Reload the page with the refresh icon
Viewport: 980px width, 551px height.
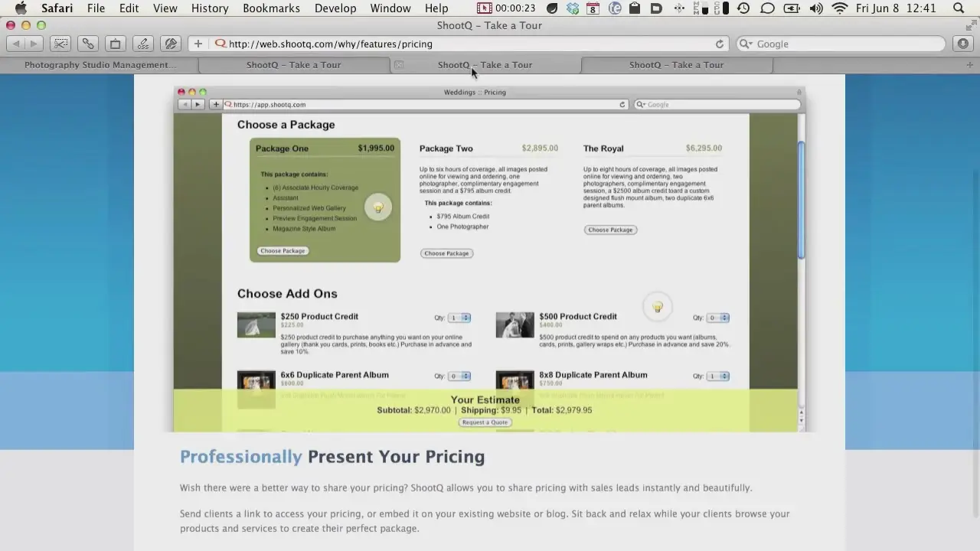coord(719,44)
